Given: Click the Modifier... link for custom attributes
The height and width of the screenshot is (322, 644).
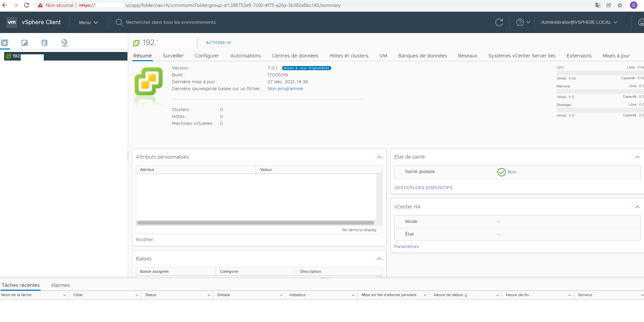Looking at the screenshot, I should (146, 240).
